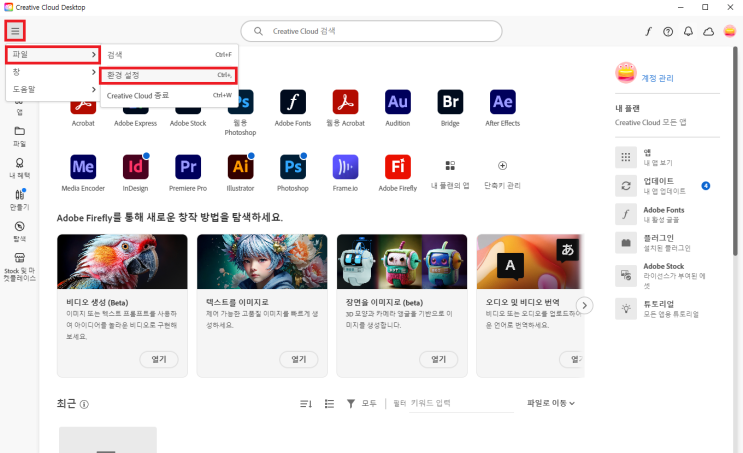Open Frame.io app icon
Screen dimensions: 743x453
pos(345,167)
